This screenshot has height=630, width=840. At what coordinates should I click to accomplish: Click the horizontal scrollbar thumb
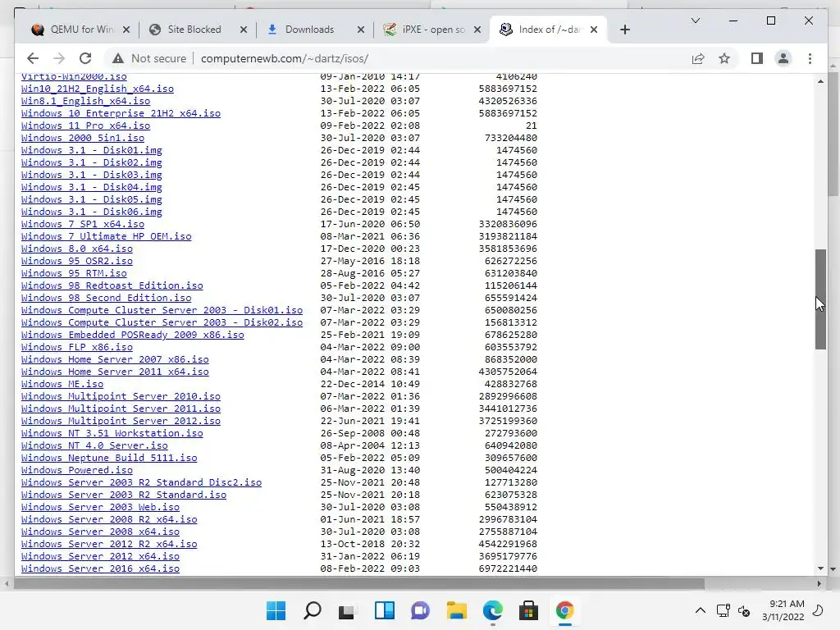coord(359,583)
